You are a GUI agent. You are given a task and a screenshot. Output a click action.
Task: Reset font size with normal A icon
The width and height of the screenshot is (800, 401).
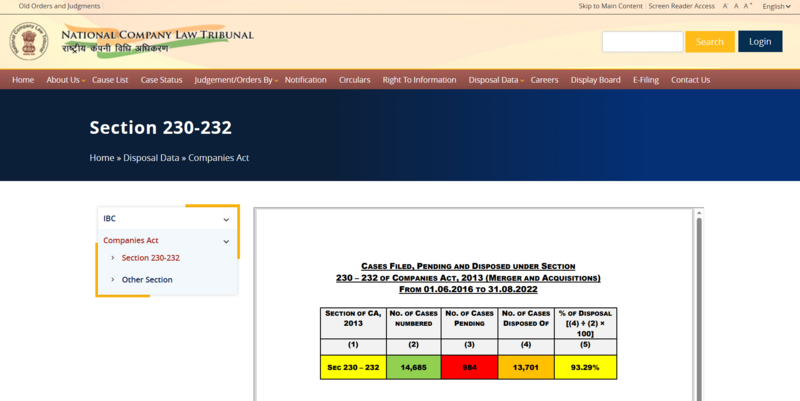tap(736, 6)
